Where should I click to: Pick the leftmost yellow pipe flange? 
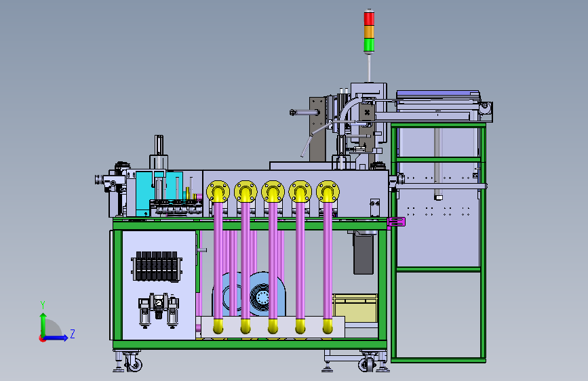point(218,192)
